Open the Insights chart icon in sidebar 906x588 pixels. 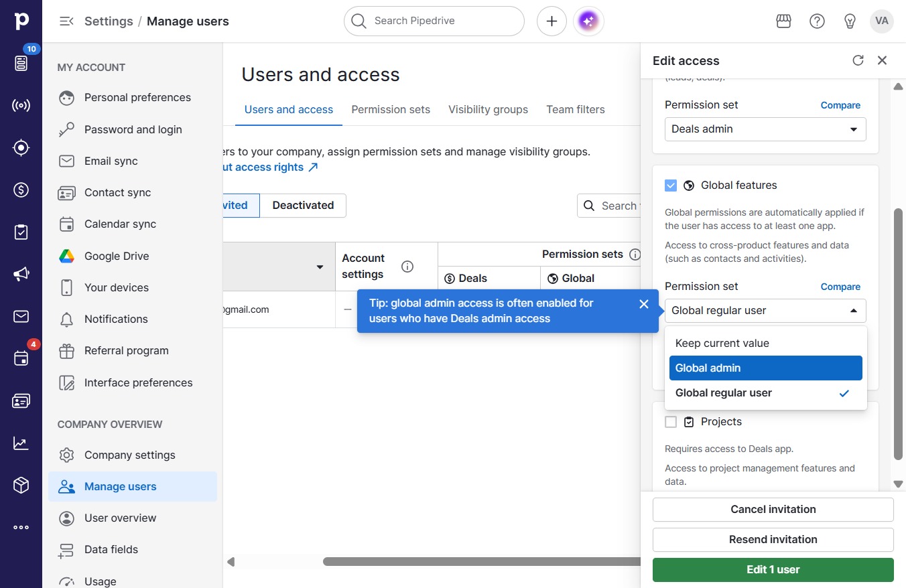coord(21,443)
